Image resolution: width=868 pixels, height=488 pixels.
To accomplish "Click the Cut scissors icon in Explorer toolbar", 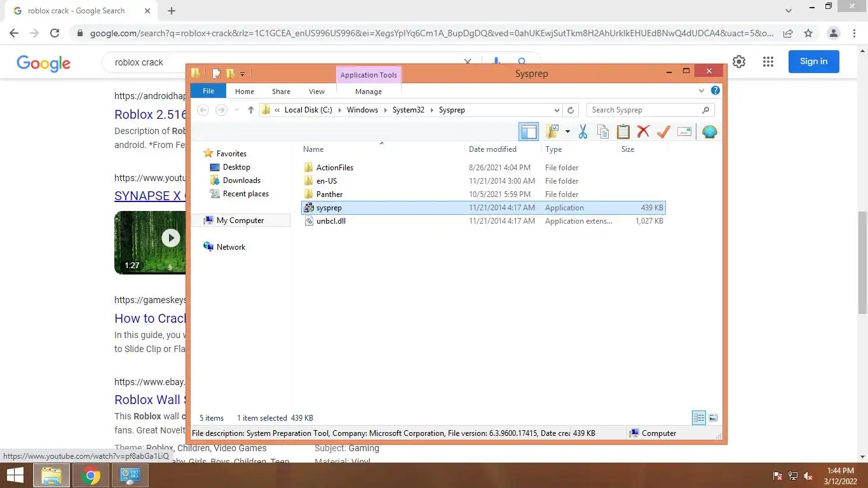I will click(x=583, y=132).
